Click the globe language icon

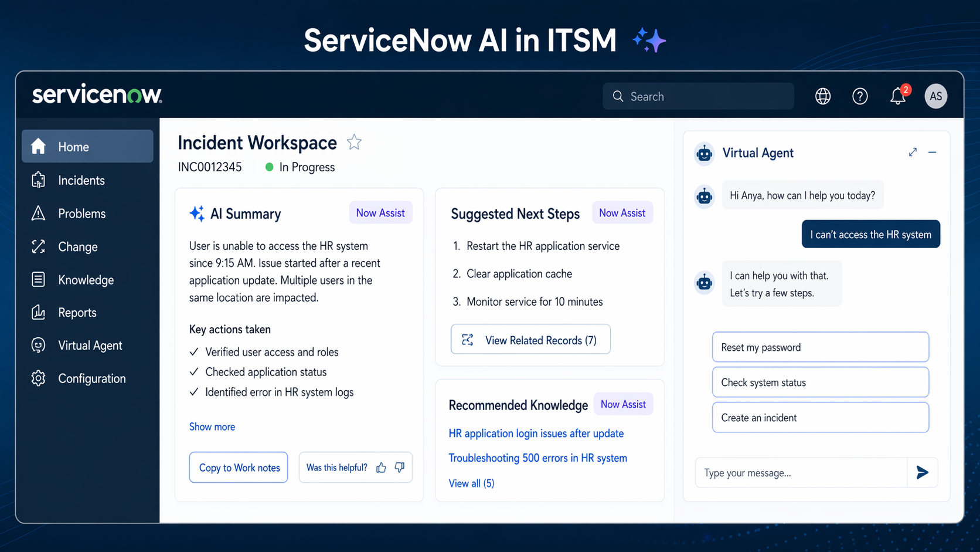[x=822, y=96]
